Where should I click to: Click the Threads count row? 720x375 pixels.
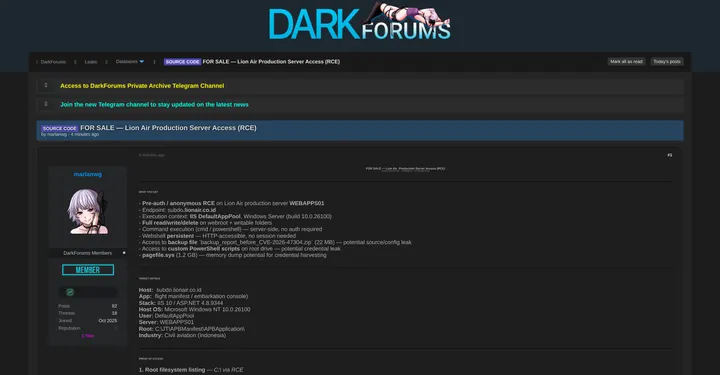88,313
